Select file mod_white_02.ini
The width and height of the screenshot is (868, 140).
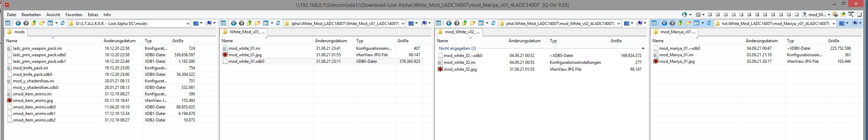tap(459, 62)
